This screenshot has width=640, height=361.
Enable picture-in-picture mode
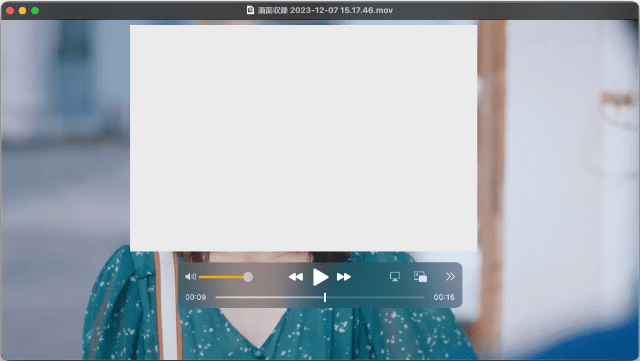pos(420,277)
